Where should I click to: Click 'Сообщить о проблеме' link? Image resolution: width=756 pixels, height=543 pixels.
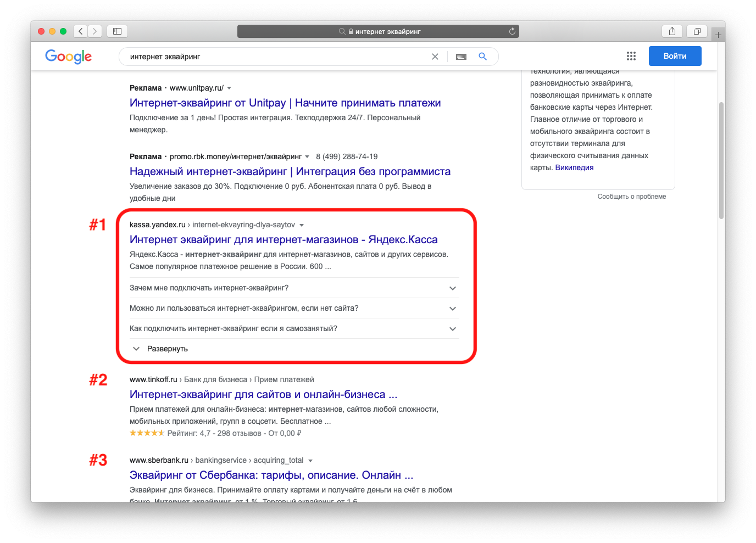coord(632,197)
